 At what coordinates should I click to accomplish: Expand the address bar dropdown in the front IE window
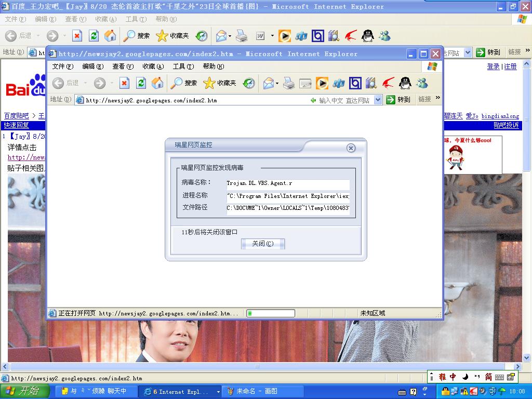coord(378,100)
